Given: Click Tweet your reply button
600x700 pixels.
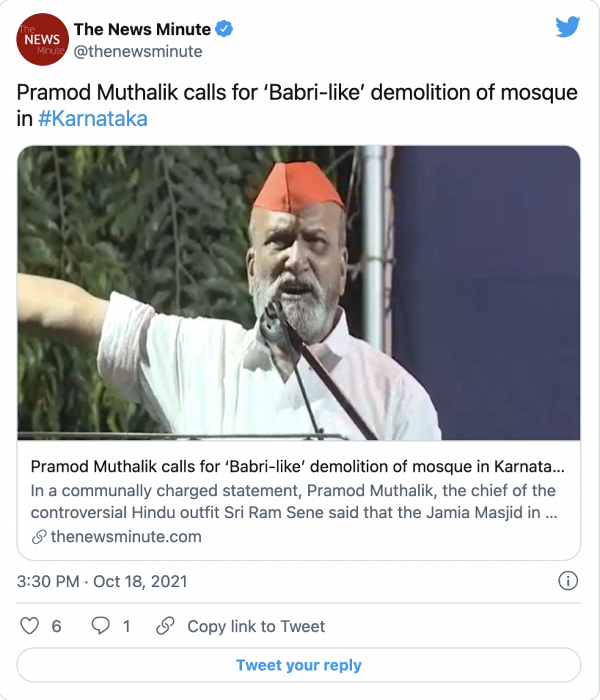Looking at the screenshot, I should click(299, 664).
